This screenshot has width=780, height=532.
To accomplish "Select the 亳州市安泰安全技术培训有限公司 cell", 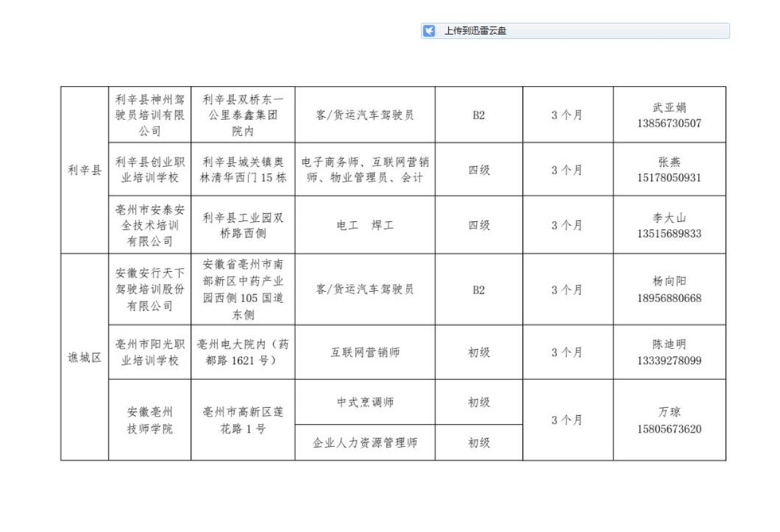I will 150,225.
